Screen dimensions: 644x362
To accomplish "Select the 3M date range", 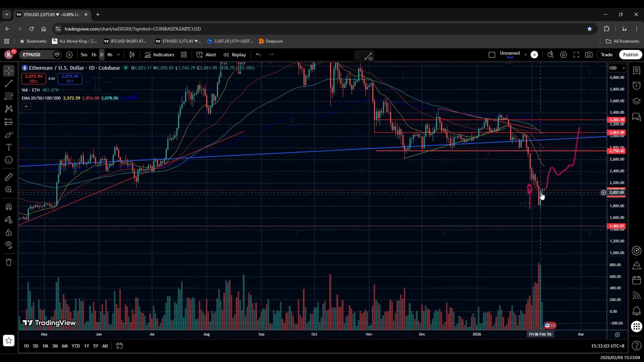I will click(x=55, y=346).
